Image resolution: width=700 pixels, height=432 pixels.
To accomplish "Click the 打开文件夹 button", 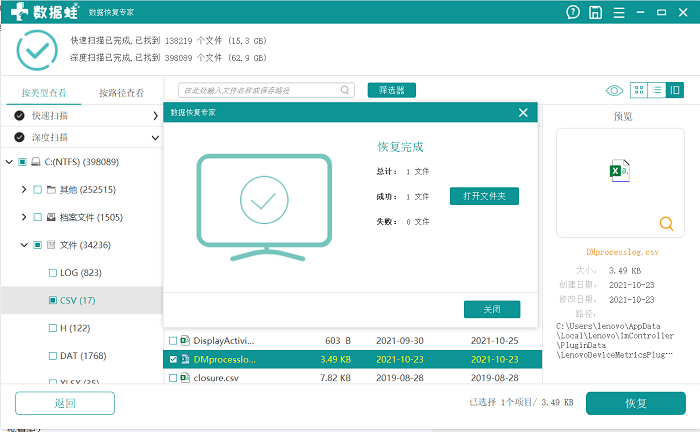I will pos(484,196).
